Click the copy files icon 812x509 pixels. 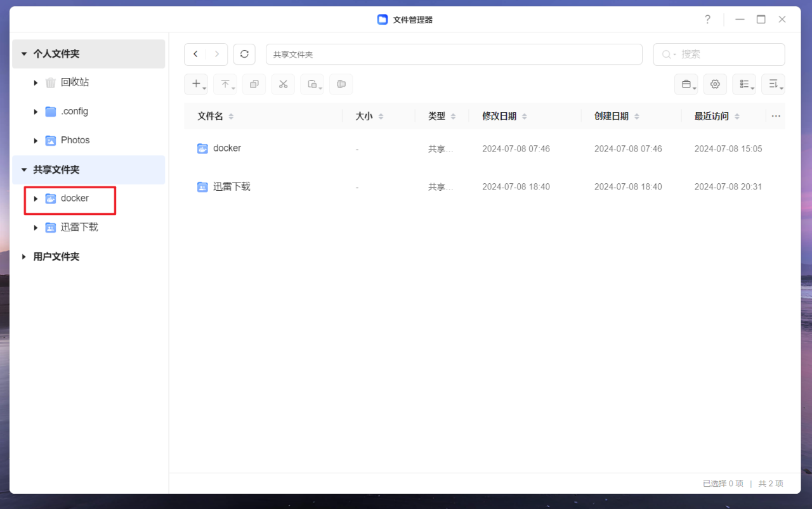coord(254,84)
